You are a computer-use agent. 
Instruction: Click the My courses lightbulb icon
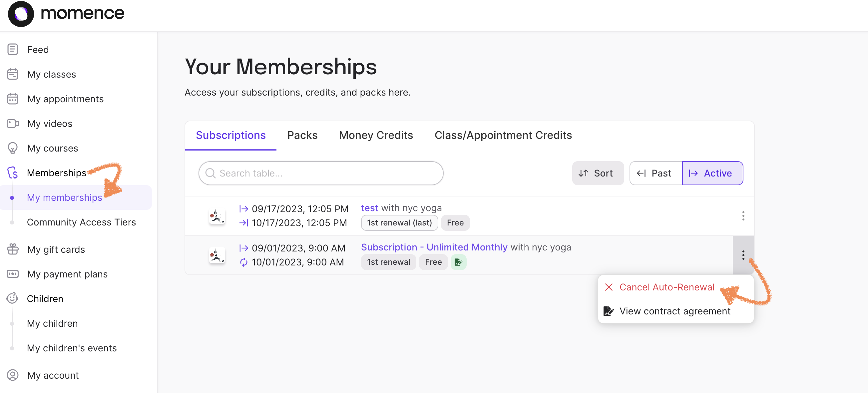13,148
